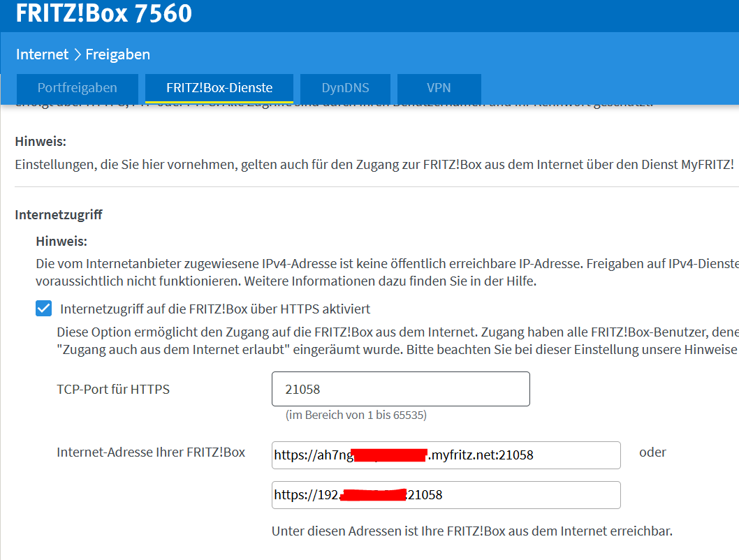Click the label 'Internet-Adresse Ihrer FRITZ!Box'
Screen dimensions: 739x560
[x=151, y=452]
